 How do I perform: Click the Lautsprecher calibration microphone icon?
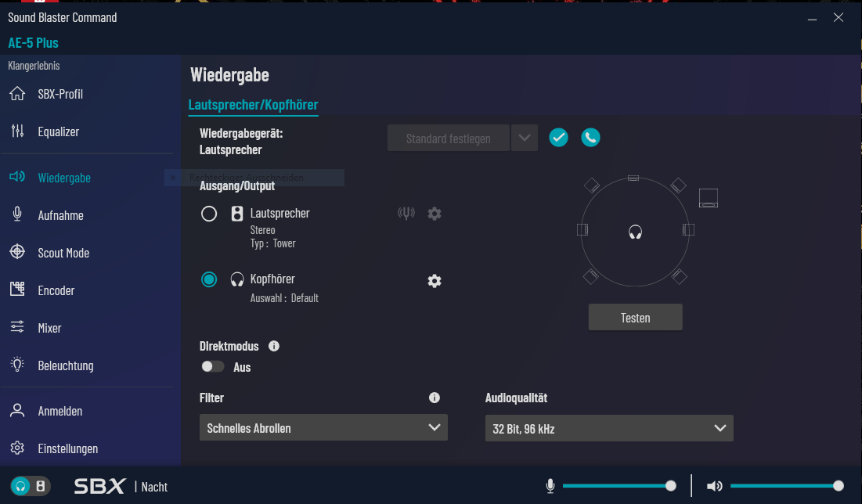[x=406, y=213]
